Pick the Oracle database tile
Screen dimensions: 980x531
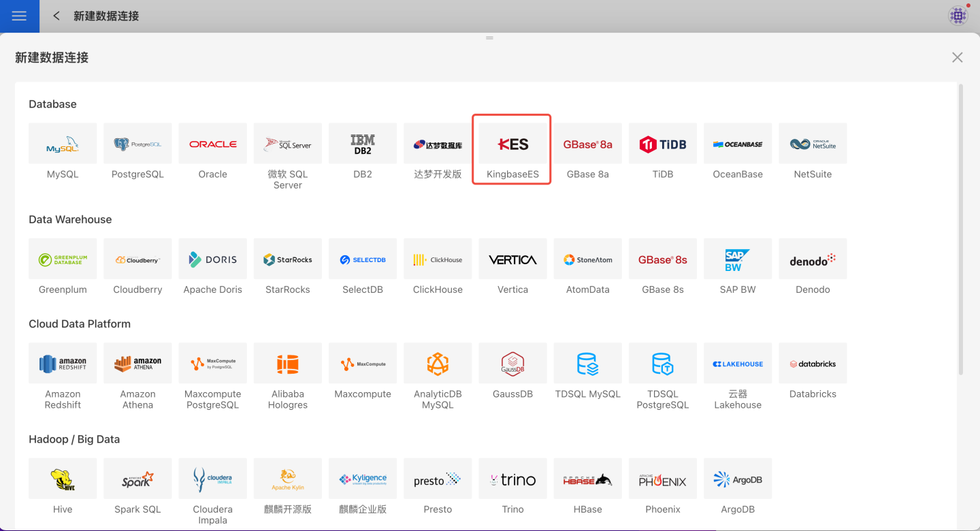212,144
